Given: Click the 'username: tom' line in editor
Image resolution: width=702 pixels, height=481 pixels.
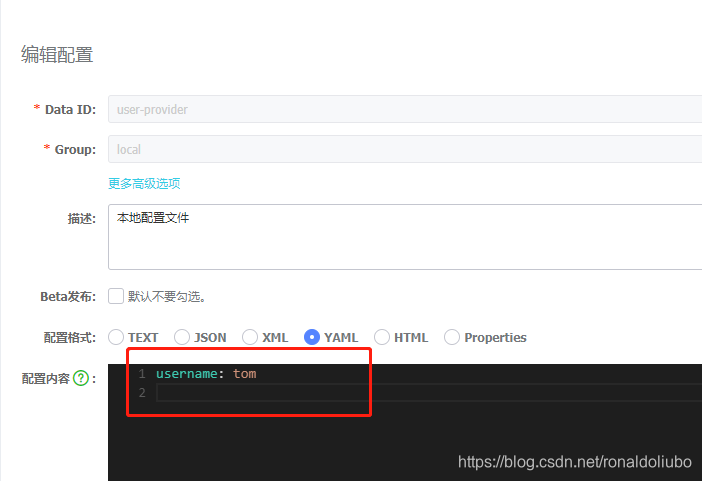Looking at the screenshot, I should (x=206, y=374).
